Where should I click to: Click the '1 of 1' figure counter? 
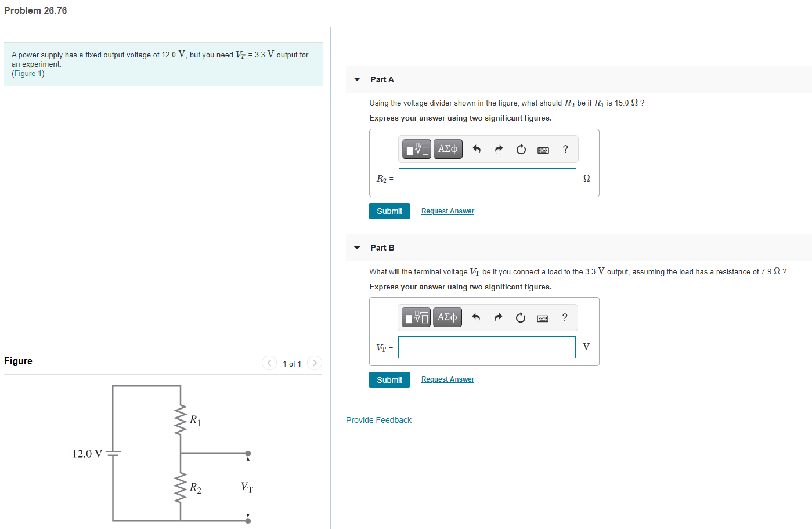pyautogui.click(x=292, y=364)
